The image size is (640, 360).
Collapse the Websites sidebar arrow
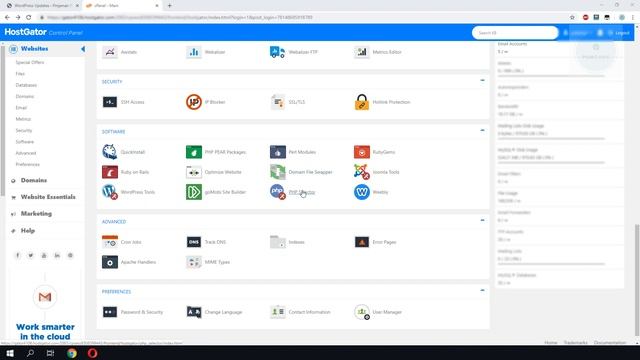coord(83,49)
